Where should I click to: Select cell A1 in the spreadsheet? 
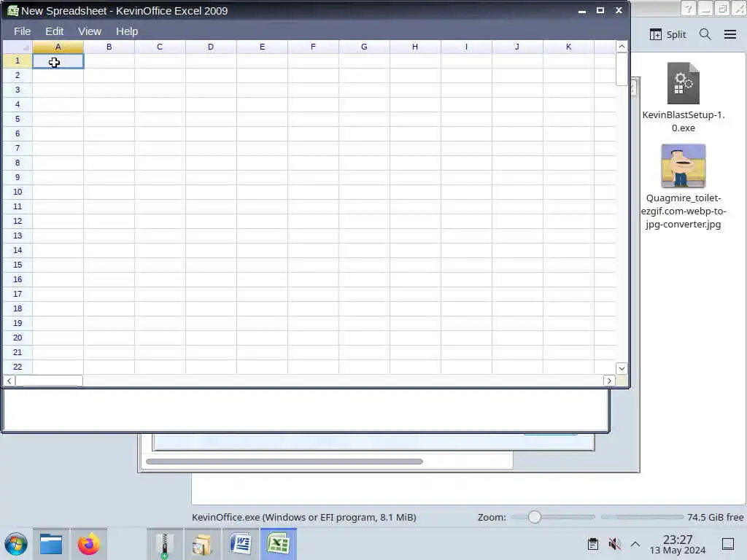58,61
